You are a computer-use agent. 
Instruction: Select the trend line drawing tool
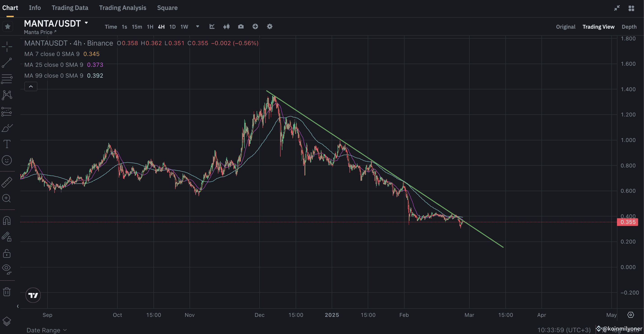tap(7, 63)
